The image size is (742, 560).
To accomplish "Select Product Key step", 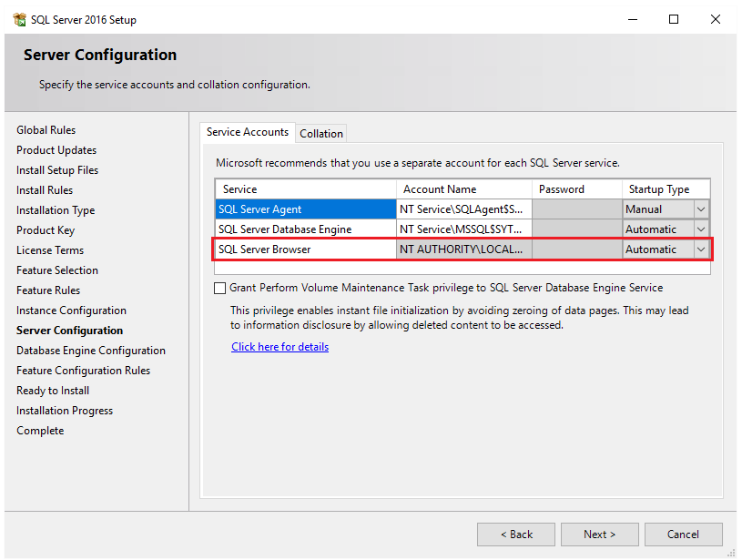I will (46, 230).
